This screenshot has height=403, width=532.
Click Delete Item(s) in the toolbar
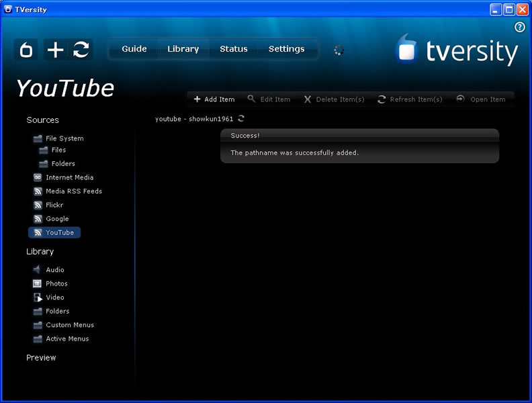click(x=334, y=99)
